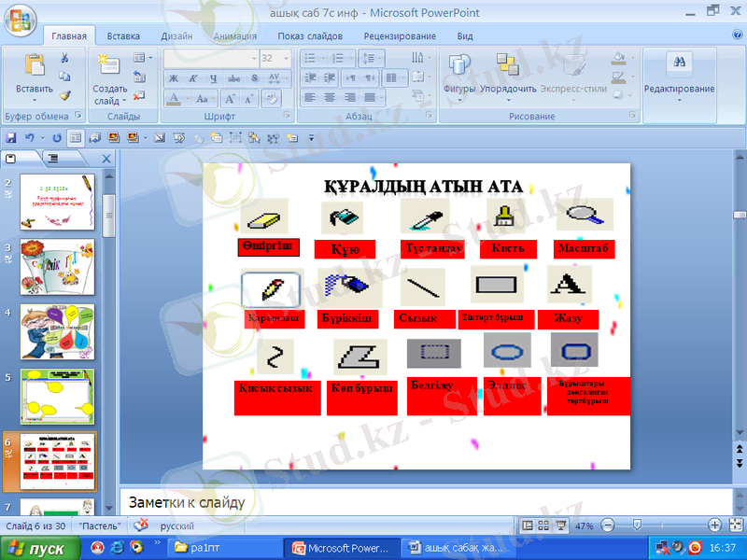Click the Windows Start (пуск) button

[x=36, y=549]
